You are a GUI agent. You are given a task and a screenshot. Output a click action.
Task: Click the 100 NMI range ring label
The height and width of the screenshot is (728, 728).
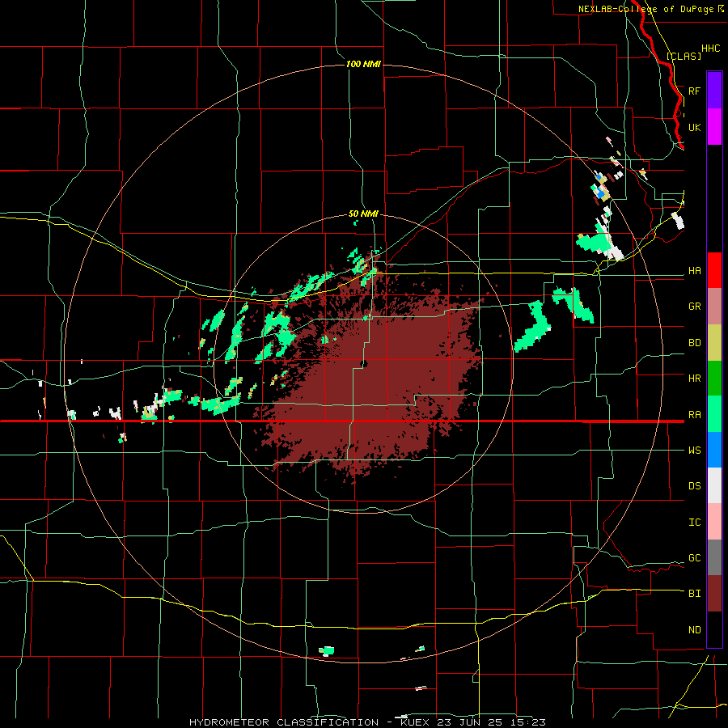(363, 64)
